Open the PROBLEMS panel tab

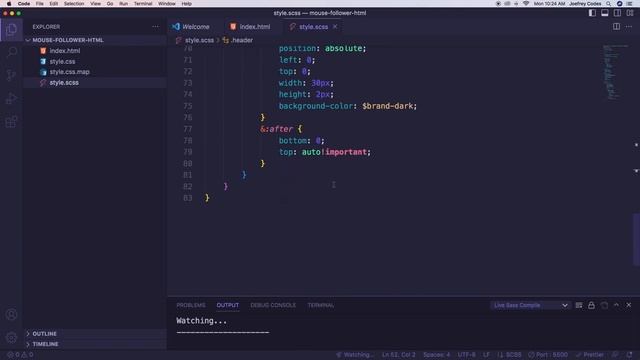[x=191, y=305]
